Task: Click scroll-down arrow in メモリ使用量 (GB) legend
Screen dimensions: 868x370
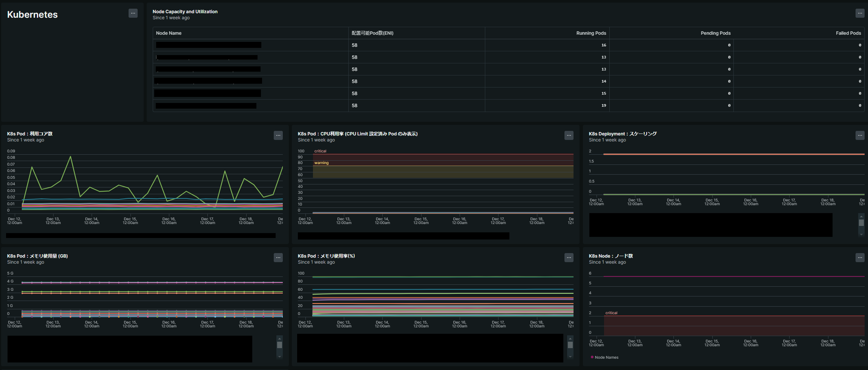Action: pos(279,356)
